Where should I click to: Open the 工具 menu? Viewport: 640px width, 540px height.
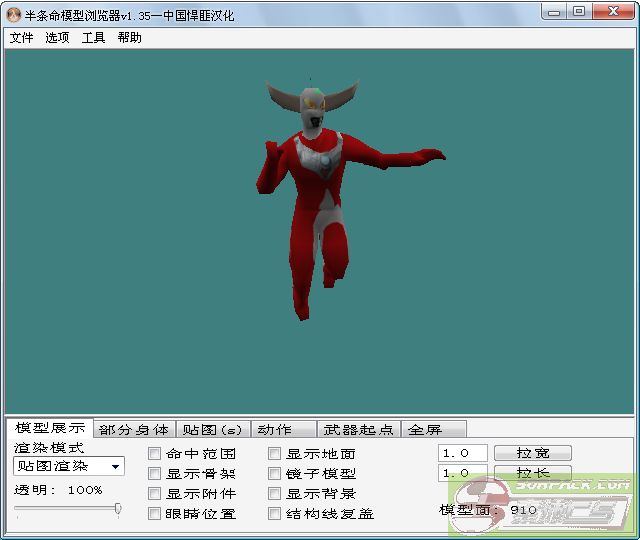(x=93, y=38)
